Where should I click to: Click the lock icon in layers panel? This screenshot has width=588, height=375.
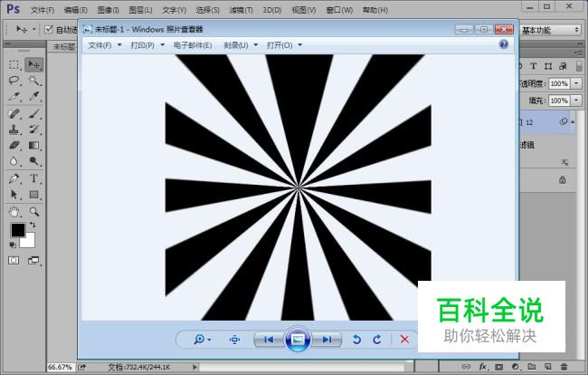pyautogui.click(x=563, y=179)
